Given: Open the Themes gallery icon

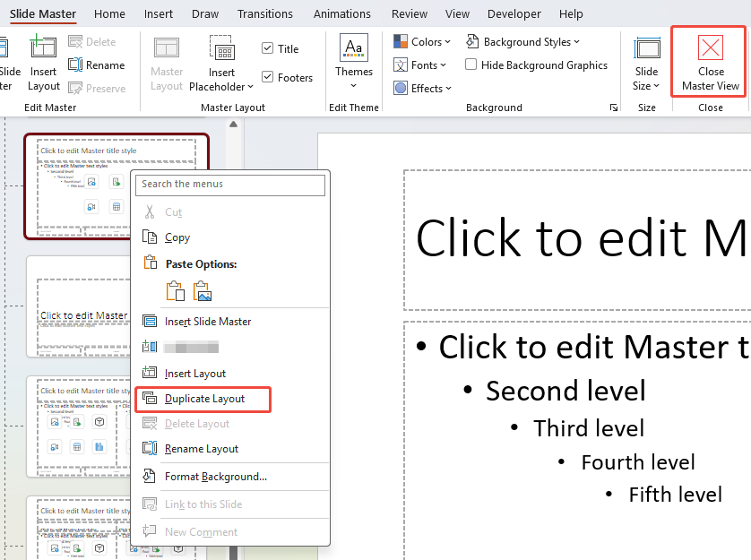Looking at the screenshot, I should 354,48.
